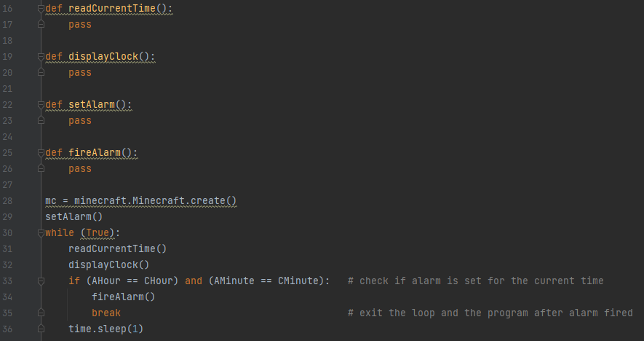Screen dimensions: 644x341
Task: Fold the while (True) loop block
Action: 41,233
